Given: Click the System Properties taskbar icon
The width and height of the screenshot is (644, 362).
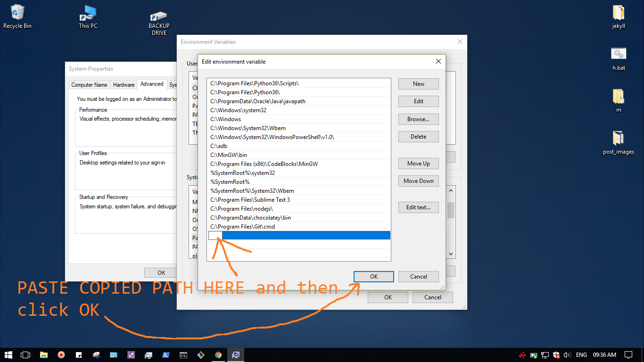Looking at the screenshot, I should point(236,355).
